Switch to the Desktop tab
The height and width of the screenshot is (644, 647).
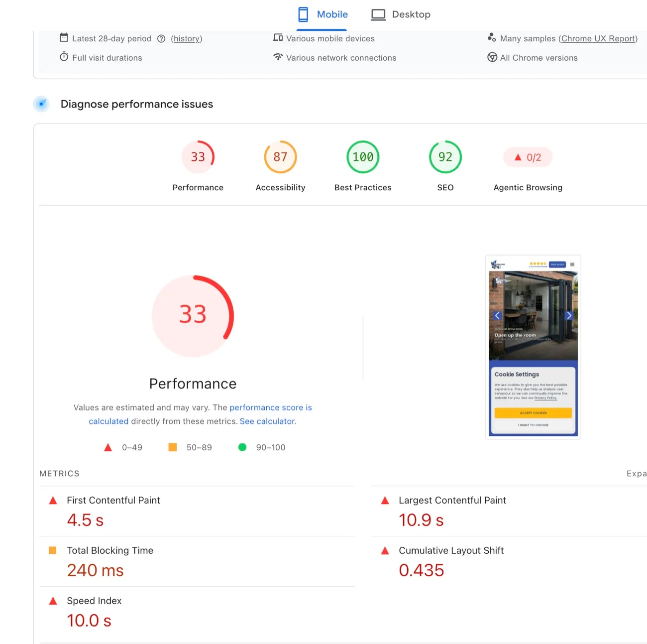point(401,14)
